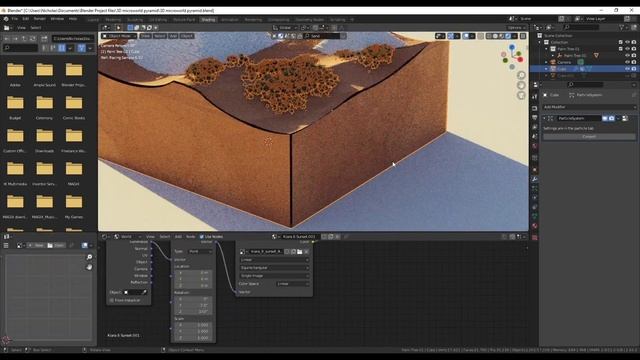Open the Material properties tab icon
Viewport: 640px width, 360px height.
click(535, 226)
